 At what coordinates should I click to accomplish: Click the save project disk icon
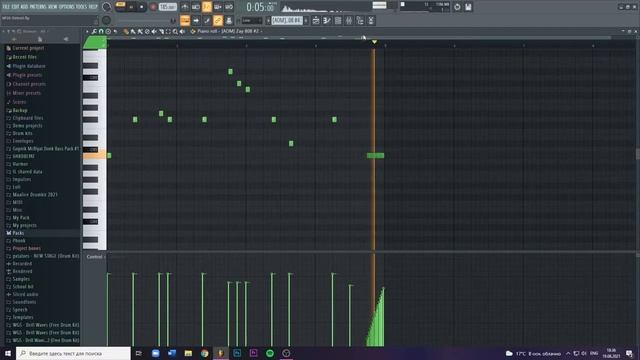[468, 7]
